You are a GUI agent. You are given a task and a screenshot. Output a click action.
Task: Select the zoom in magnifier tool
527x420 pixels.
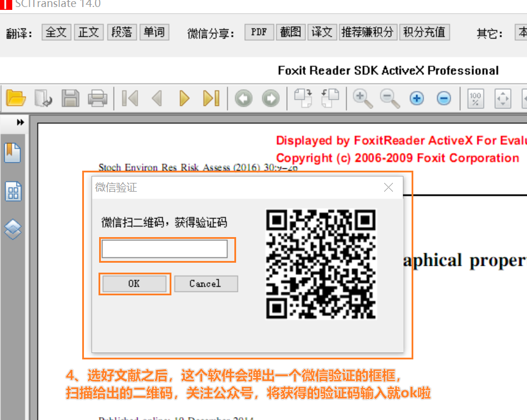[x=363, y=99]
